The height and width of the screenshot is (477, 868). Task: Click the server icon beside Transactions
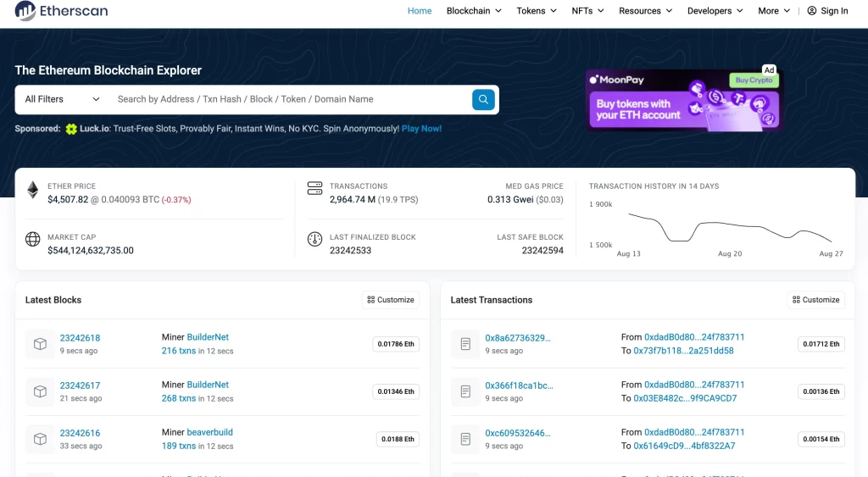click(x=314, y=188)
